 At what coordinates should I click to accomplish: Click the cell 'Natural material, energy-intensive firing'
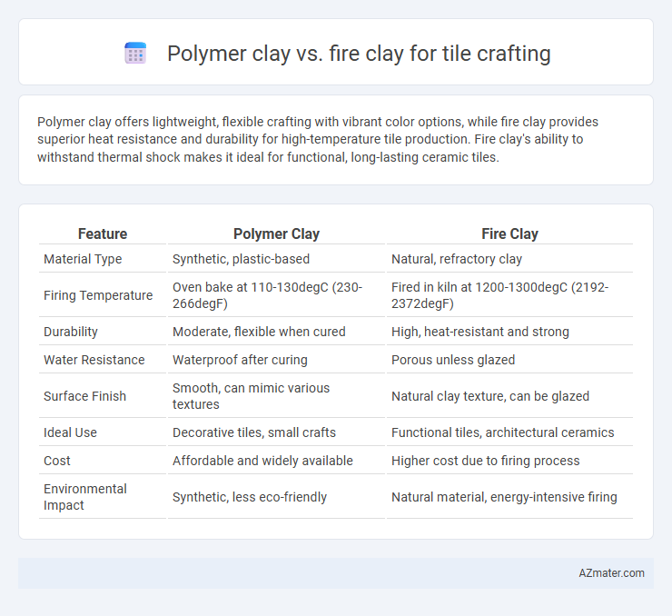(504, 497)
